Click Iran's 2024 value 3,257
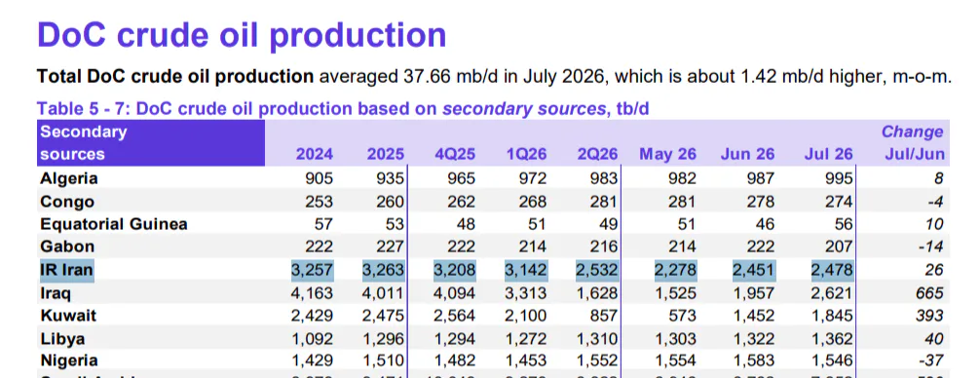 point(313,271)
